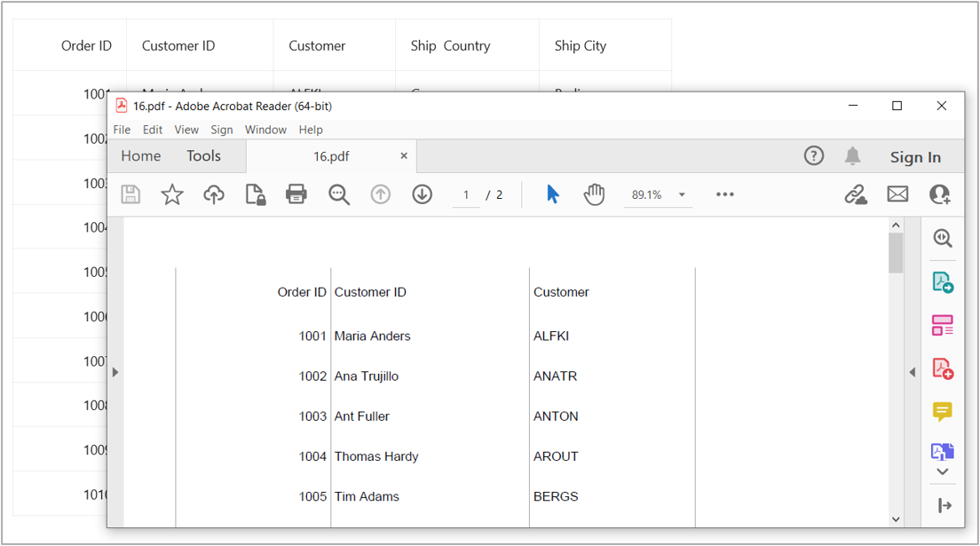Open the Search document tool
Screen dimensions: 980x546
tap(338, 194)
